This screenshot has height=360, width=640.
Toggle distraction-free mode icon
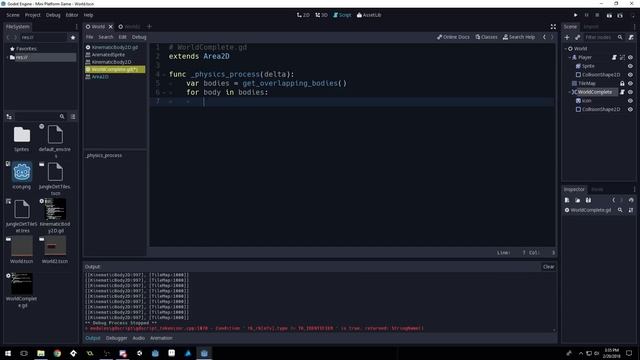(553, 27)
